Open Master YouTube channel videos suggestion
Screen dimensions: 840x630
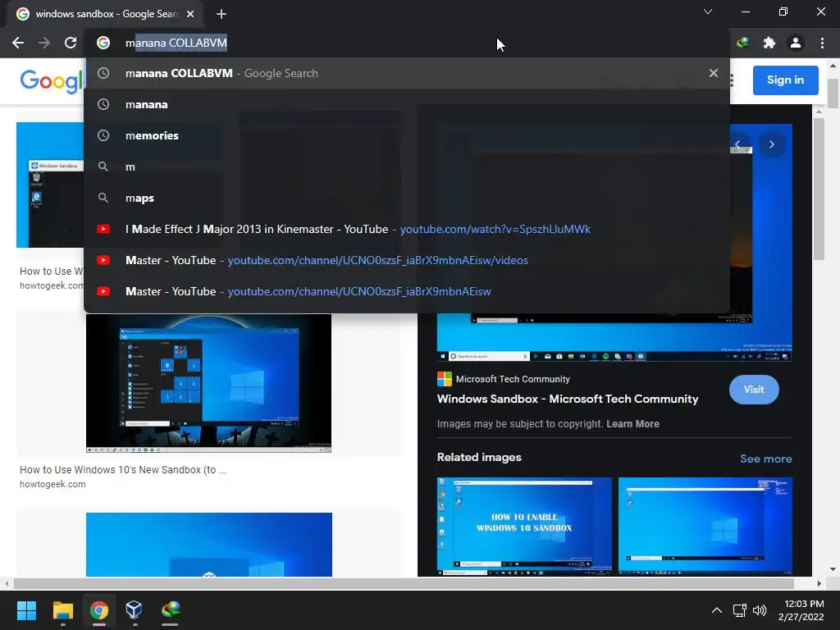tap(407, 260)
